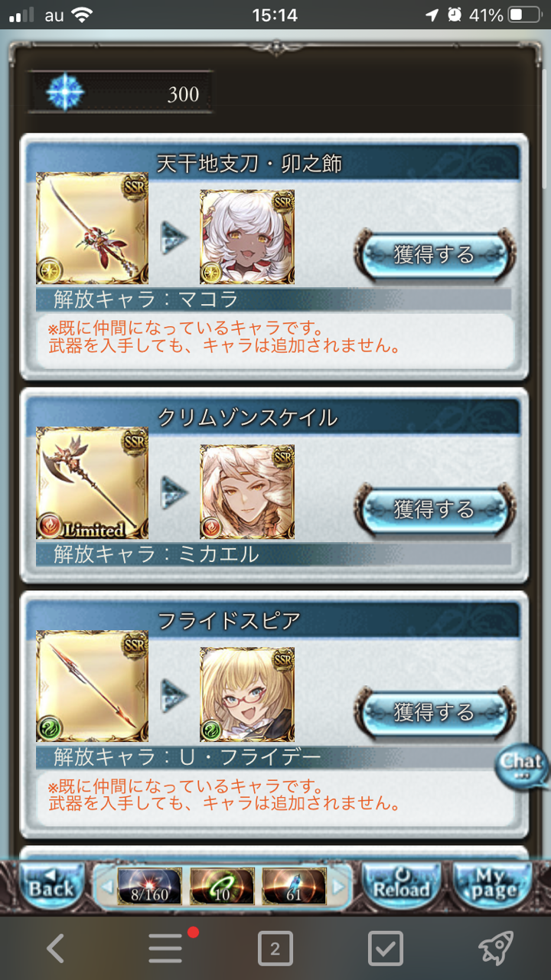This screenshot has height=980, width=551.
Task: Obtain the マコラ weapon with 獲得する
Action: point(435,254)
